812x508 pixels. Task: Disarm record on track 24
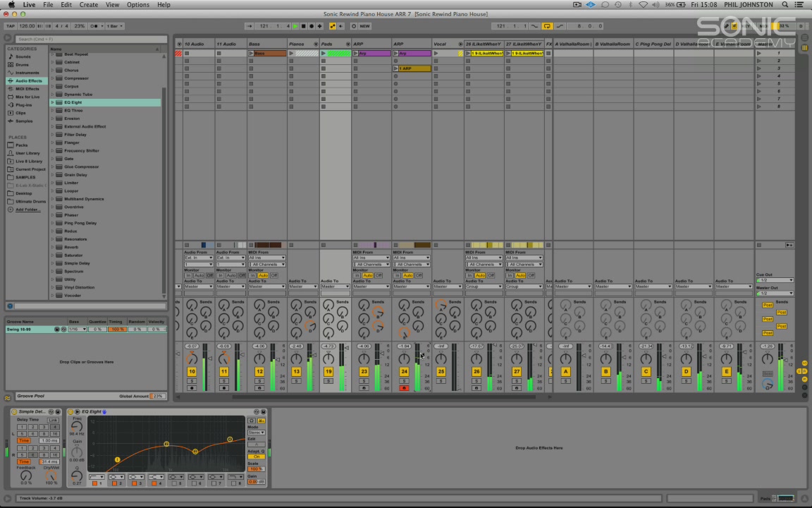pos(404,388)
